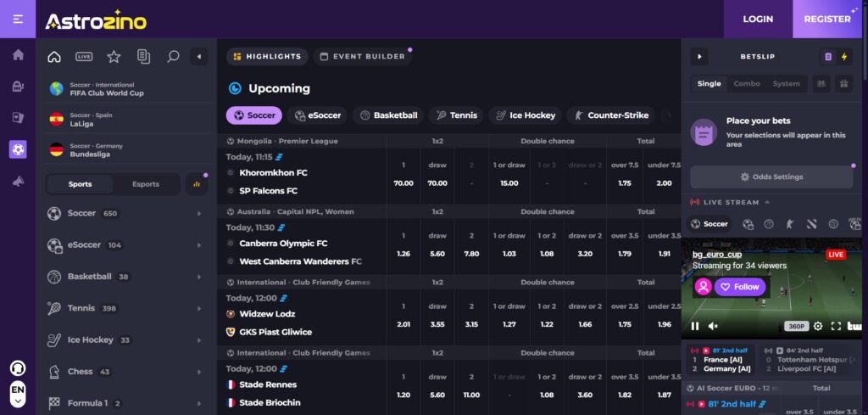The image size is (868, 415).
Task: Open the statistics bar chart icon
Action: [x=197, y=184]
